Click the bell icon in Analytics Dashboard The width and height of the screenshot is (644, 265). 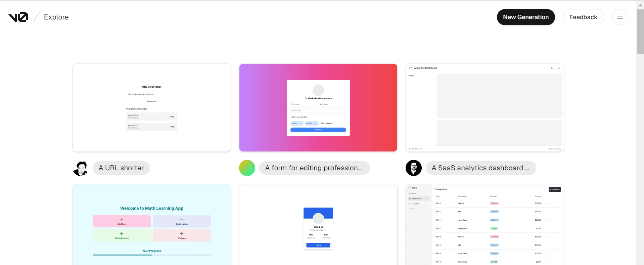559,68
